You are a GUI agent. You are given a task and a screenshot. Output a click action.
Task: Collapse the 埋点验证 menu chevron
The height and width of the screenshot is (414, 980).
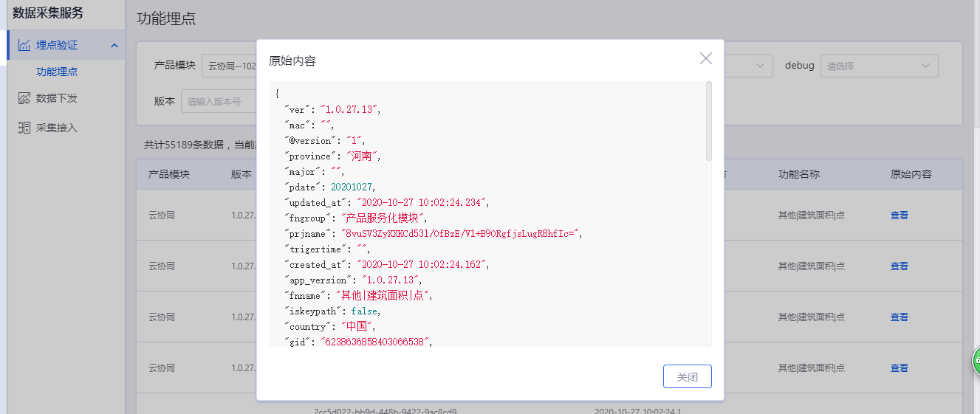point(114,46)
